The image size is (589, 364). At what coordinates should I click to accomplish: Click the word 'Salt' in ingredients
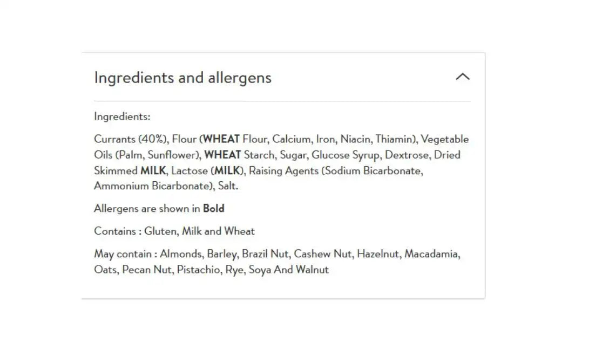[228, 186]
